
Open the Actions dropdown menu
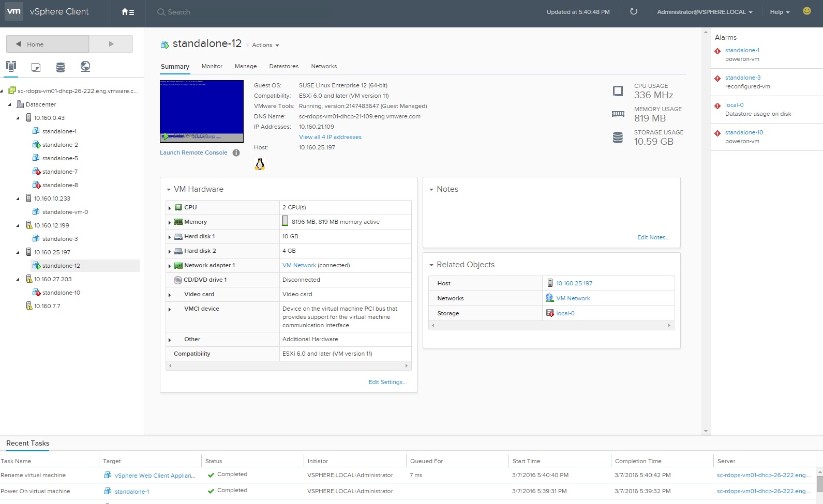click(x=265, y=45)
